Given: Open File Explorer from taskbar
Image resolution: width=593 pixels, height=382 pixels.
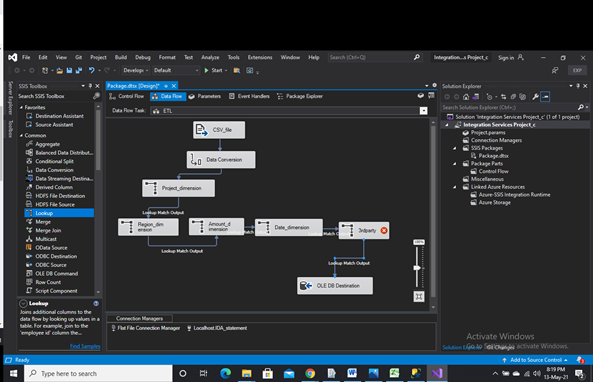Looking at the screenshot, I should [x=247, y=374].
